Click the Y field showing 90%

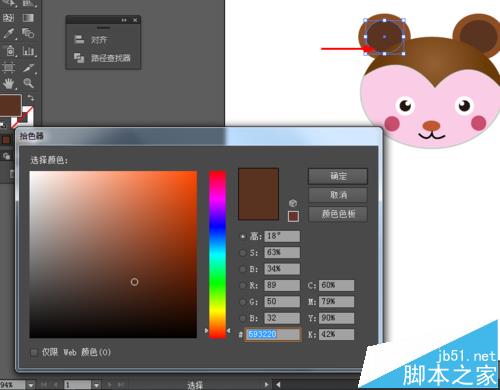[x=336, y=318]
